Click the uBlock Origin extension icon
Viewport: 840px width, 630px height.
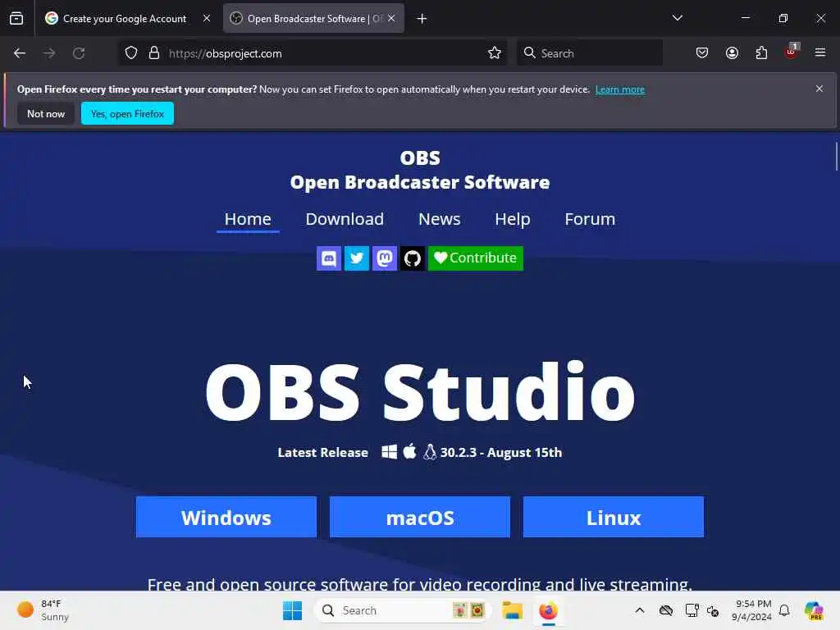(792, 52)
